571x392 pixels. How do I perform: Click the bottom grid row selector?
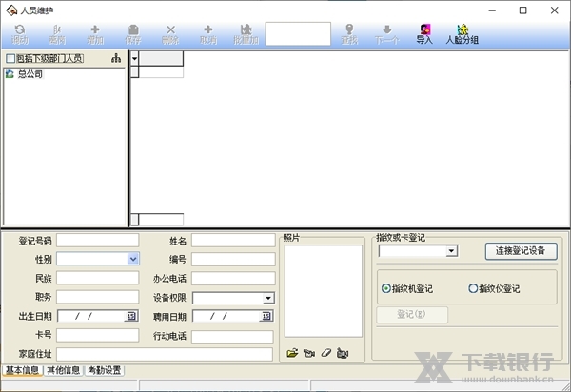coord(135,220)
